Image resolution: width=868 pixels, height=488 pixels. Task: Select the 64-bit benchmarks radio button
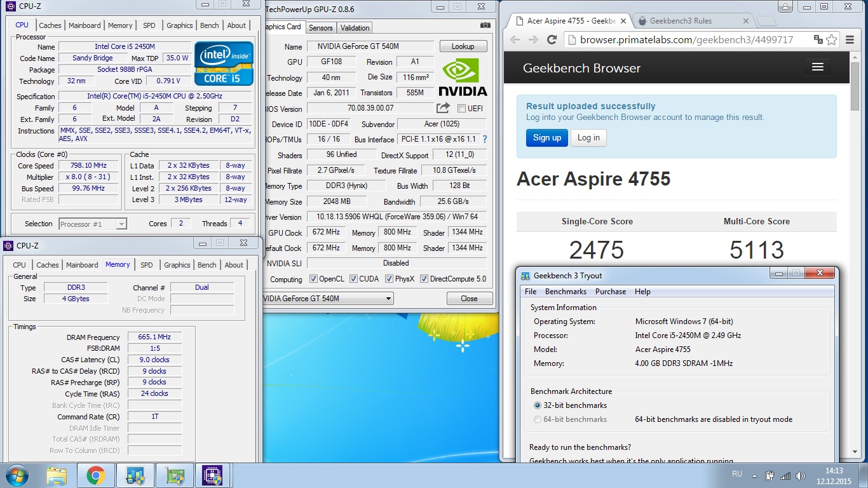point(538,419)
